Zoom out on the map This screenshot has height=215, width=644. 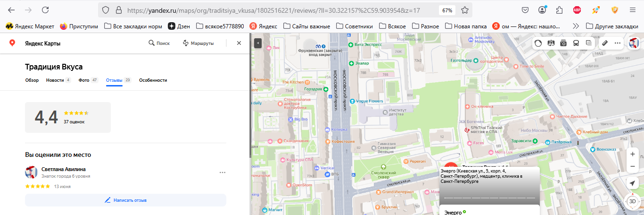coord(632,166)
